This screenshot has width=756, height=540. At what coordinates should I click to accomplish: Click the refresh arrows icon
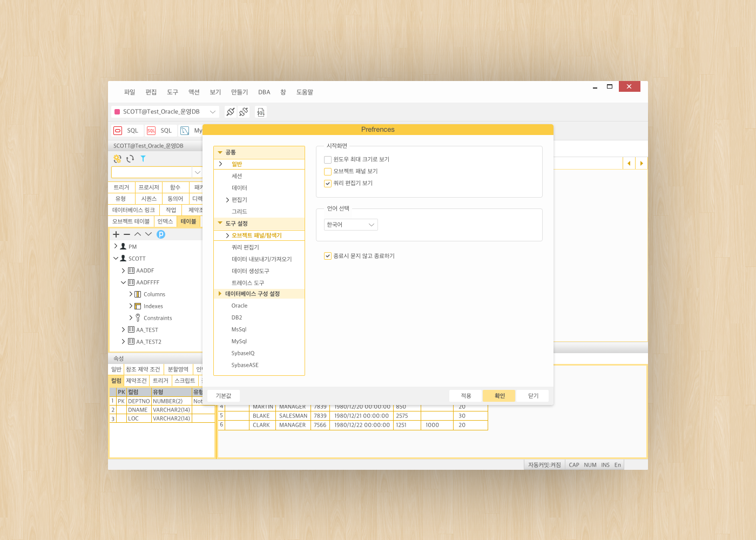point(130,159)
